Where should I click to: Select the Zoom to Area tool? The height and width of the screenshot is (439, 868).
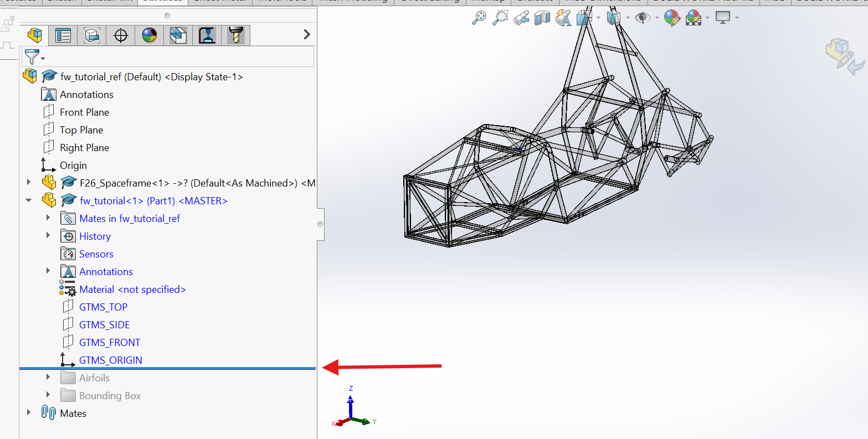[x=500, y=18]
